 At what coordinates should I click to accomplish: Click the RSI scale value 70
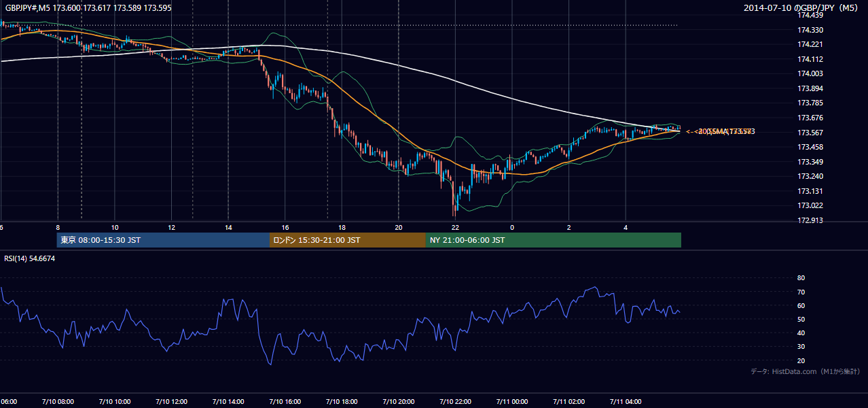pyautogui.click(x=801, y=292)
